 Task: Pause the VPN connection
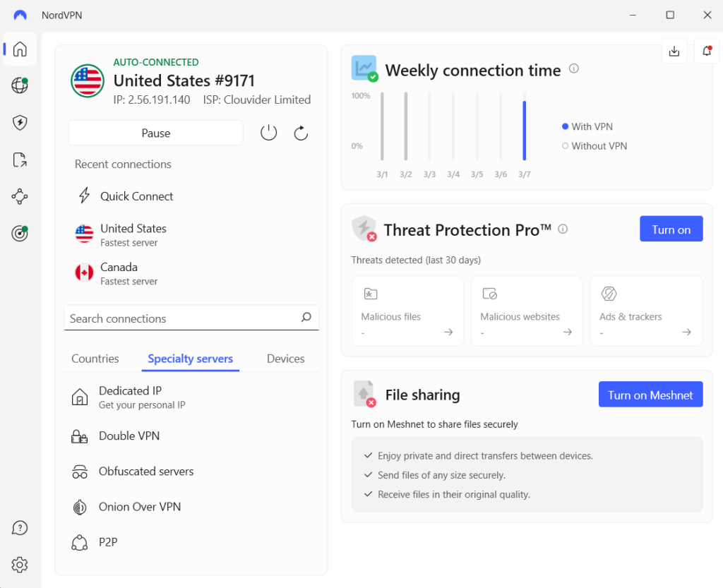156,133
